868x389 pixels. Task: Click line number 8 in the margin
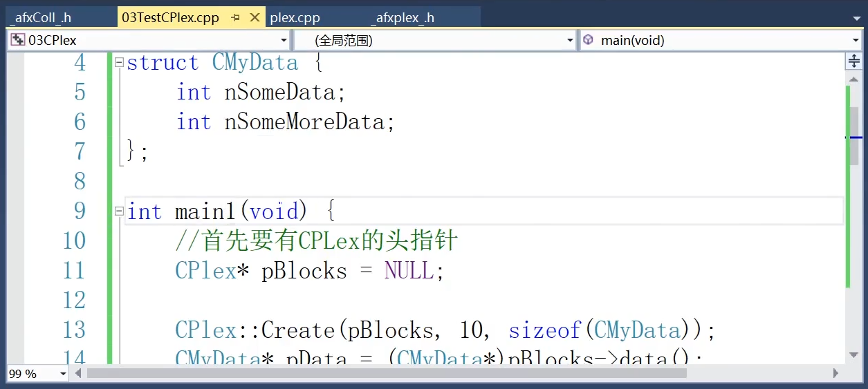tap(80, 182)
